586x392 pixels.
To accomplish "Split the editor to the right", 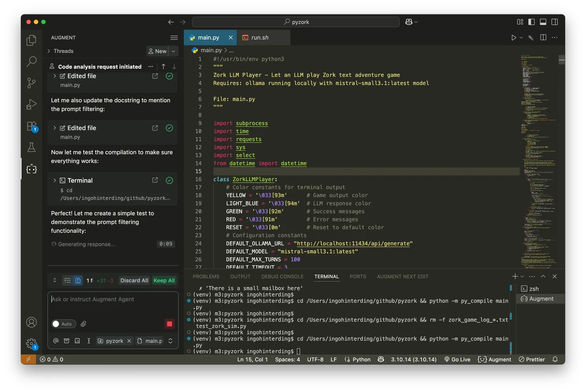I will click(x=543, y=38).
